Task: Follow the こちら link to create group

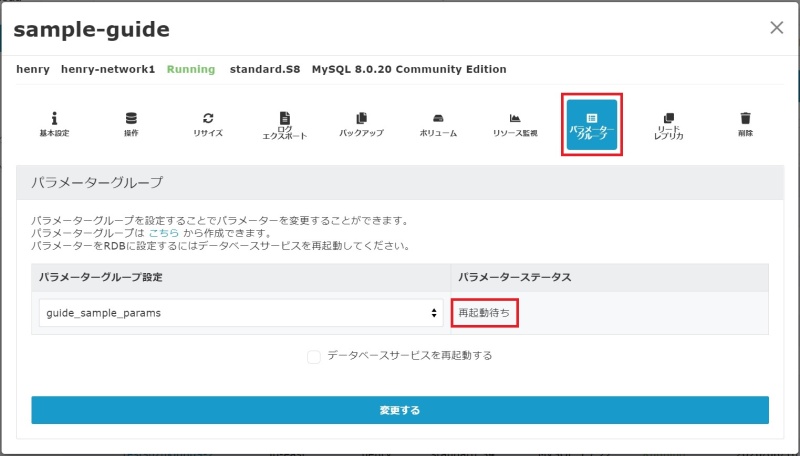Action: click(x=164, y=233)
